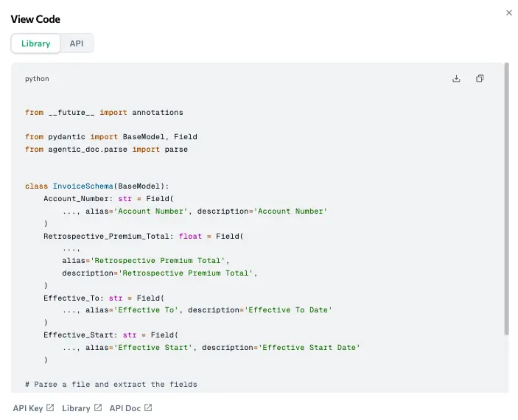Select the Library tab
This screenshot has width=518, height=420.
pos(35,43)
